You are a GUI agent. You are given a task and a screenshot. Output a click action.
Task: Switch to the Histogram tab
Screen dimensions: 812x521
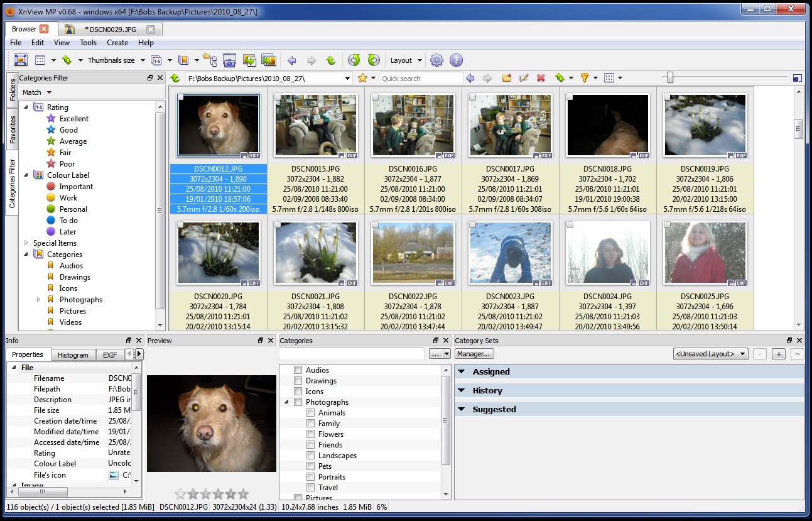tap(73, 355)
